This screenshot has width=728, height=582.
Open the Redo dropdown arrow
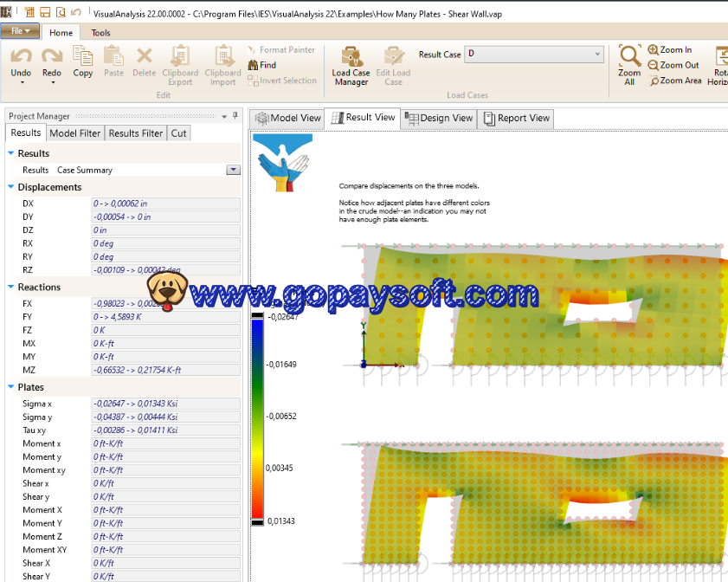point(53,82)
